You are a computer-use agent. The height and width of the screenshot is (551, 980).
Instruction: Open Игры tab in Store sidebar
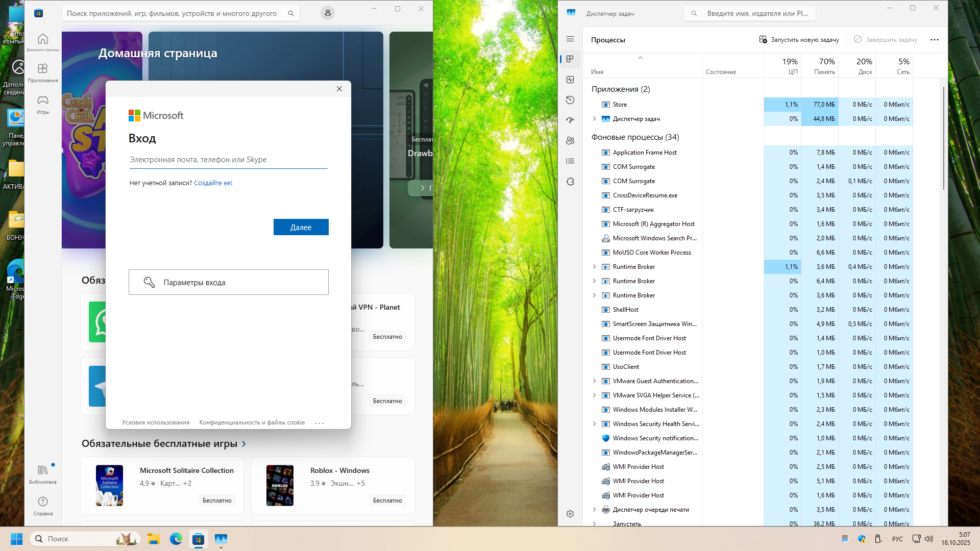[43, 104]
